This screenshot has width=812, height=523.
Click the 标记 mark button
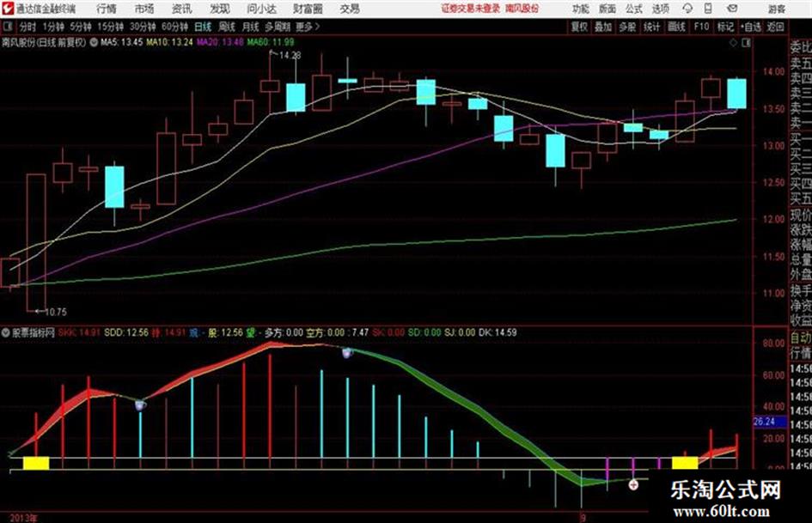pyautogui.click(x=725, y=27)
